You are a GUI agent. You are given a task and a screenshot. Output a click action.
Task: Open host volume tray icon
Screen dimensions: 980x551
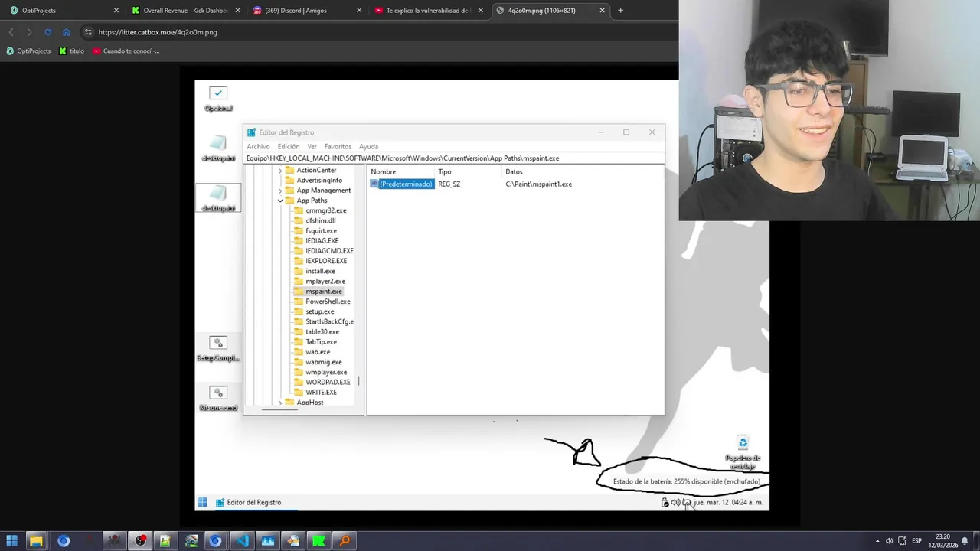890,541
